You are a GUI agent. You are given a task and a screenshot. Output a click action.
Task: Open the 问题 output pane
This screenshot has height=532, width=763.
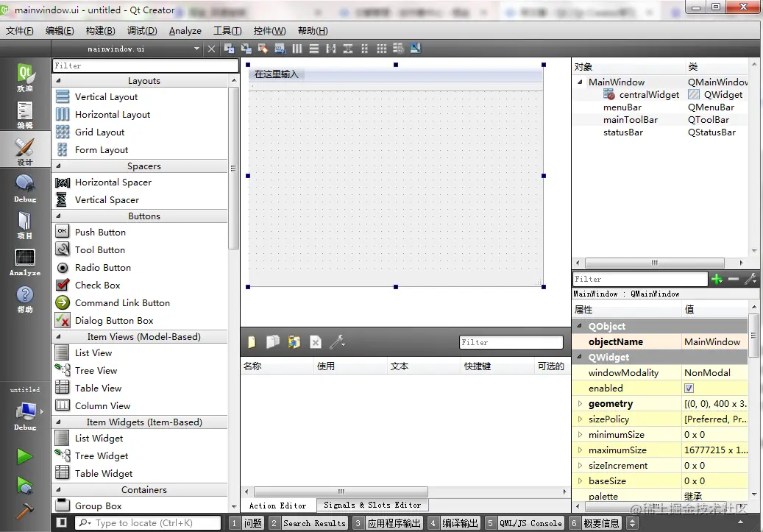(246, 523)
